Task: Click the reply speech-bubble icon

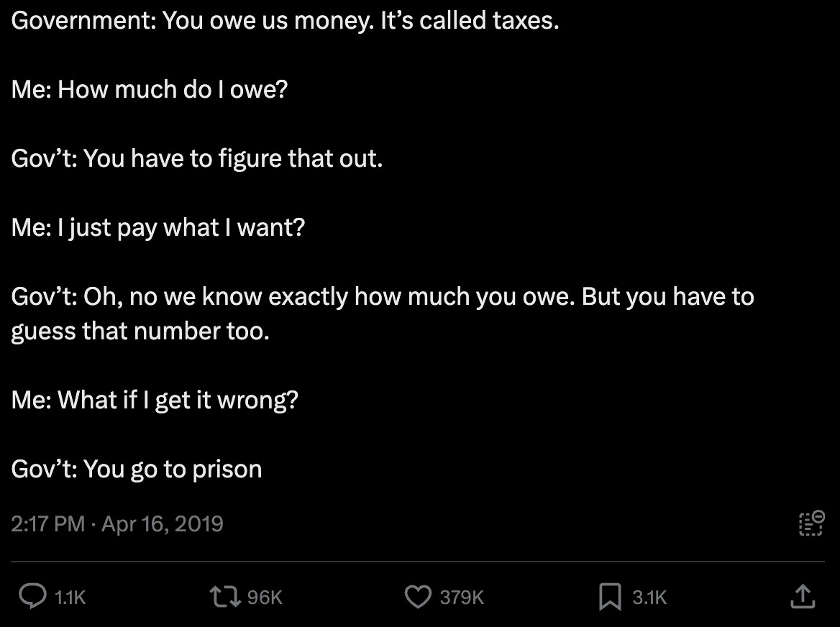Action: click(x=32, y=597)
